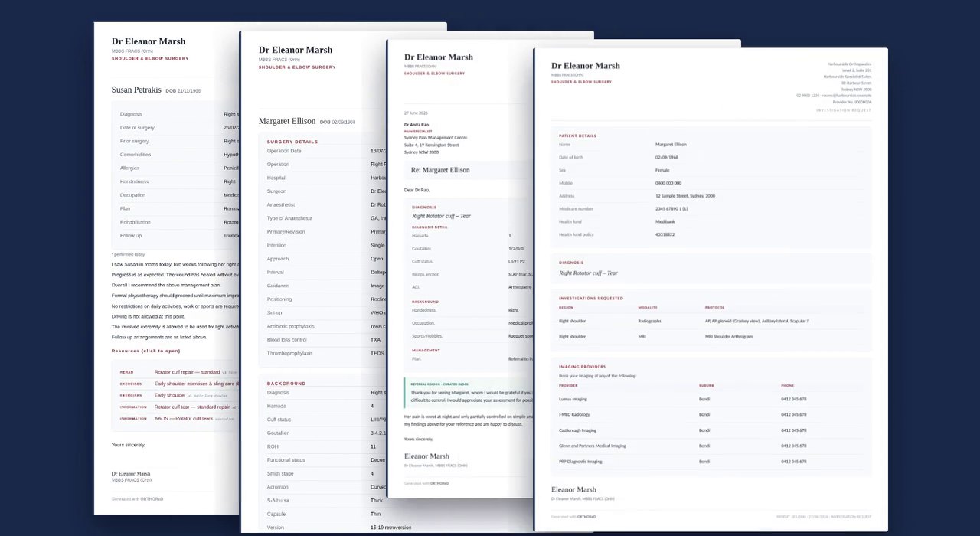Click the address "12 Sample Street, Sydney, 2000"
980x536 pixels.
[x=685, y=196]
